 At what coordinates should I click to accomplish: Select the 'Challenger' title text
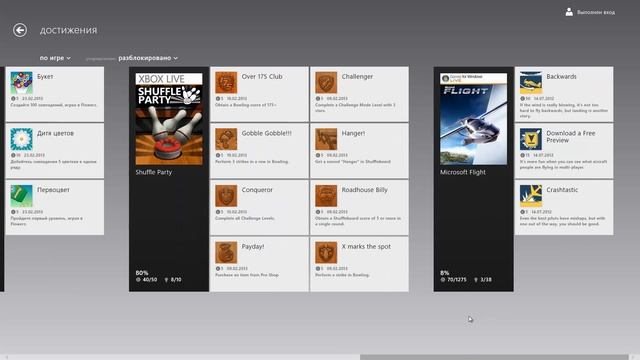coord(357,77)
